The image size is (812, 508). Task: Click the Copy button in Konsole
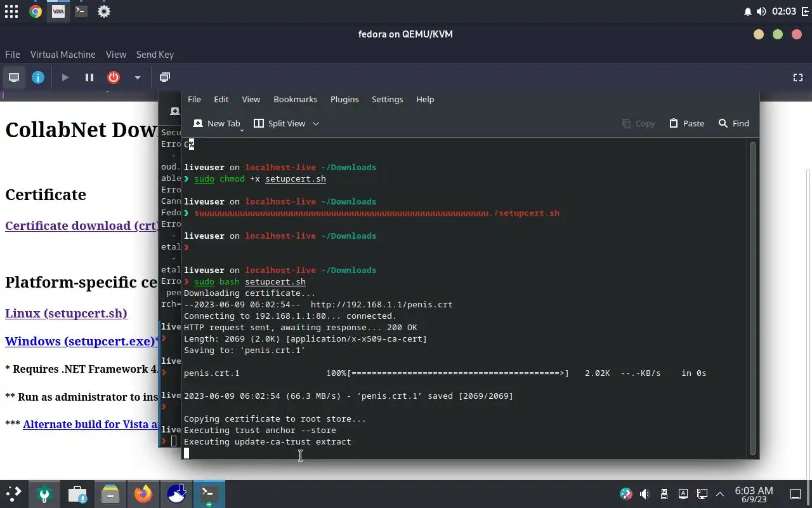tap(638, 123)
